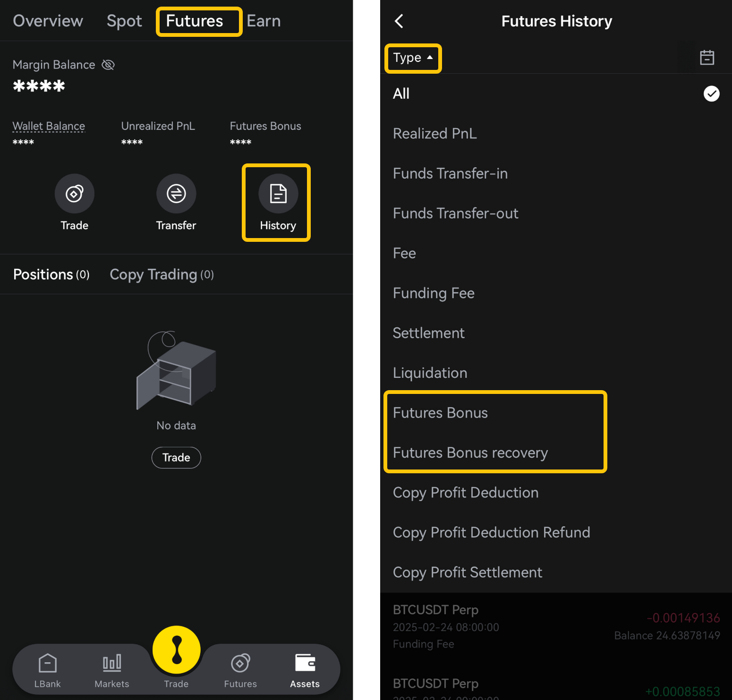Open Futures icon in bottom navigation
The image size is (732, 700).
coord(240,664)
